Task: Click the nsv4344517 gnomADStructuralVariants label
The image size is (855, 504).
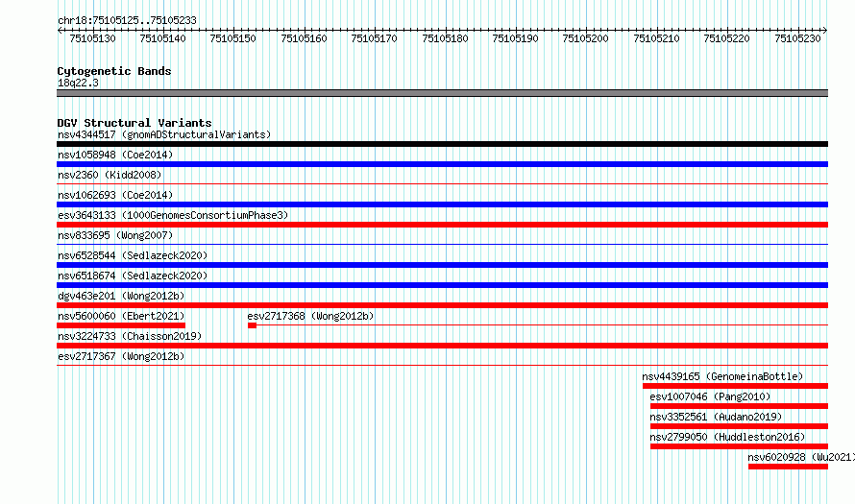Action: (x=164, y=134)
